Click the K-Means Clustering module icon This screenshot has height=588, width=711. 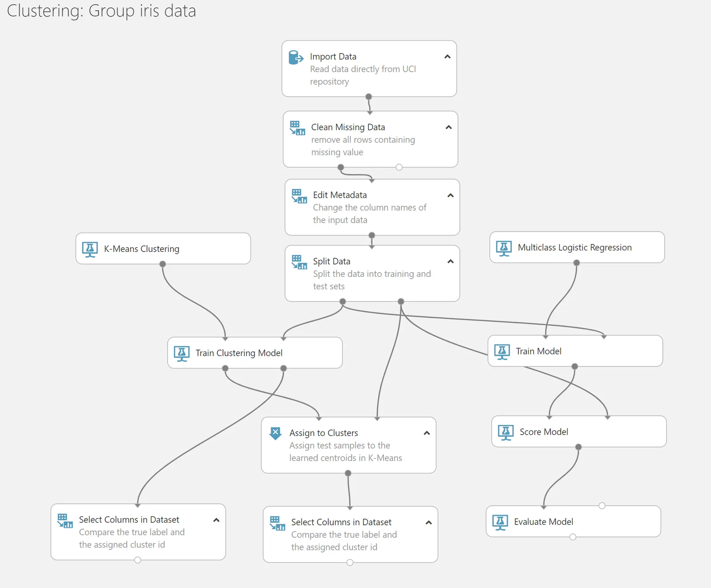pos(90,249)
